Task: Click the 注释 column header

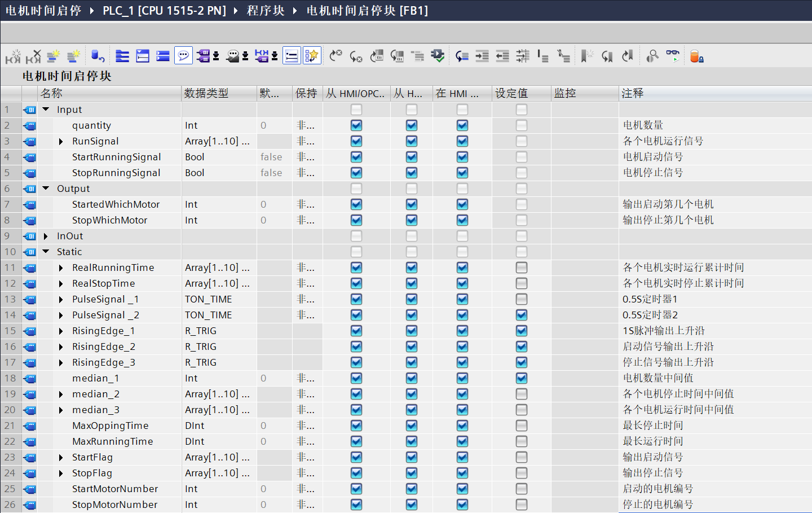Action: click(x=715, y=93)
